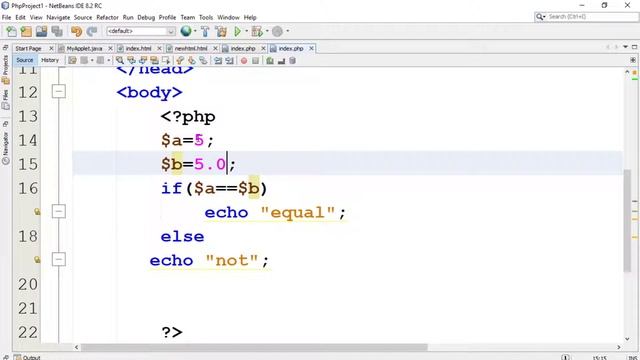640x360 pixels.
Task: Toggle Rectangular Selection icon
Action: pos(166,61)
